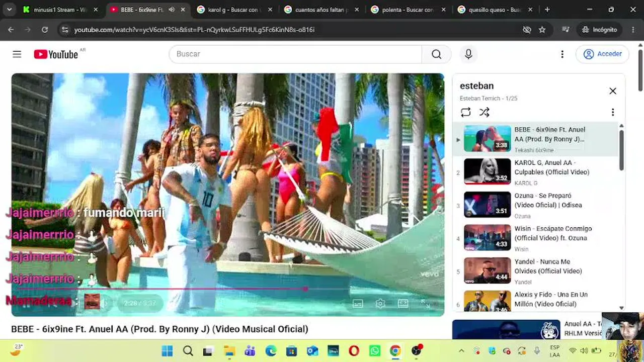Screen dimensions: 644x362
Task: Toggle subtitles in the video player
Action: [358, 303]
